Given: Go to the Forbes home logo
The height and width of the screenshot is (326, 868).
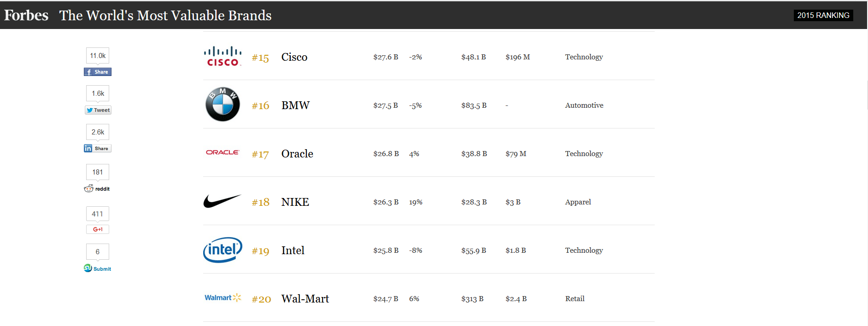Looking at the screenshot, I should [26, 15].
